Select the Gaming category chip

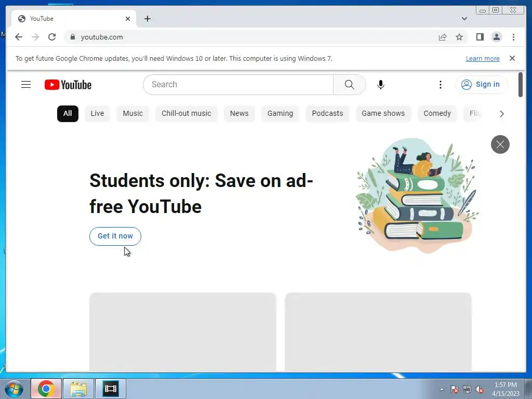point(280,113)
